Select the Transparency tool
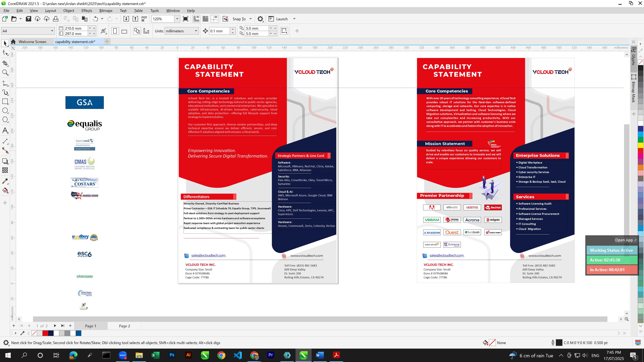The image size is (644, 362). (5, 170)
